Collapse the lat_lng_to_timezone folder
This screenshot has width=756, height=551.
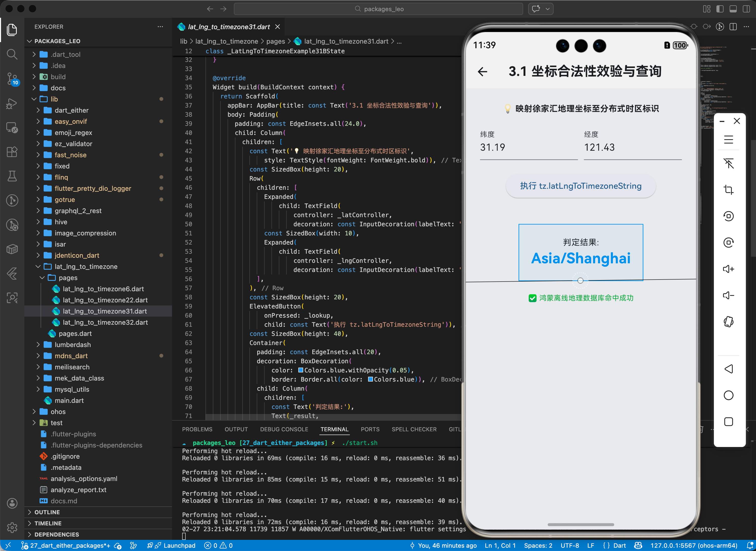click(x=86, y=267)
